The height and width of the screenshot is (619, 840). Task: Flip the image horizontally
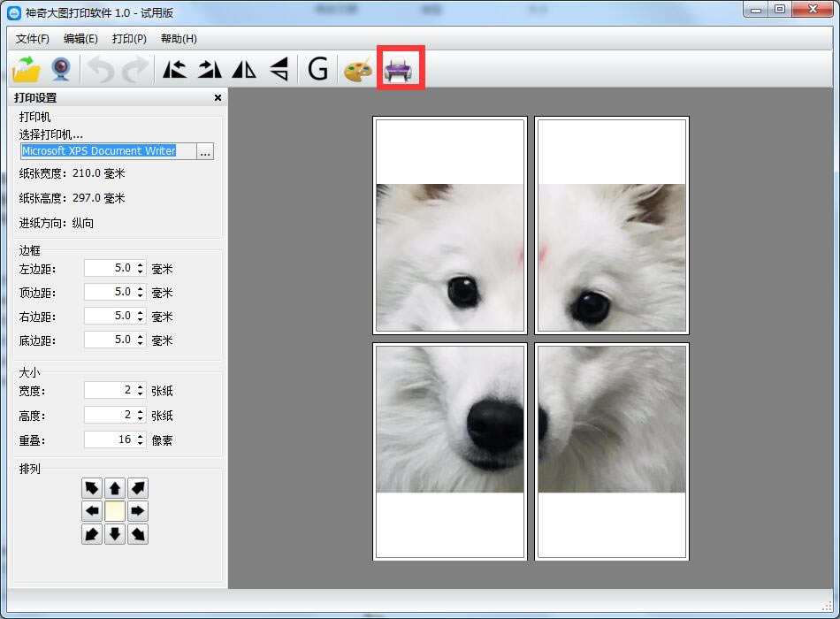244,69
